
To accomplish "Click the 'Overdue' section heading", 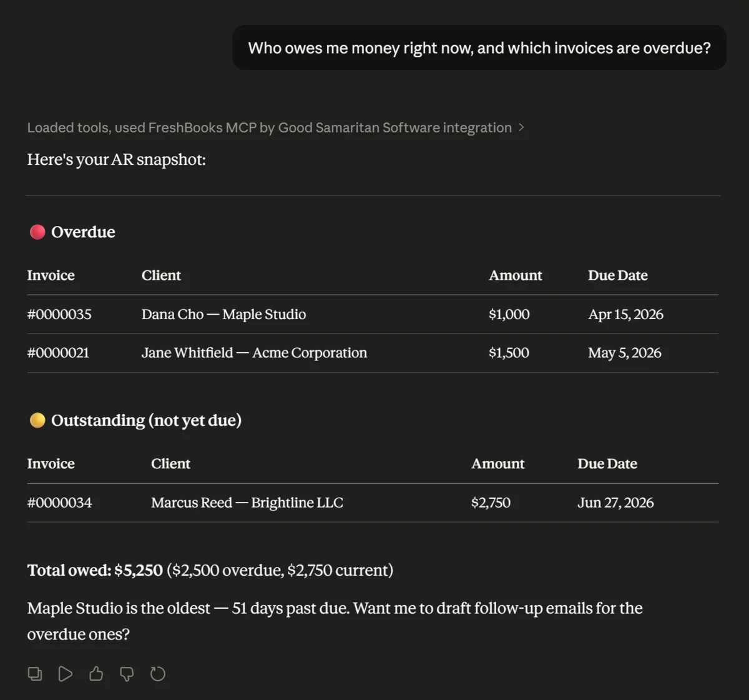I will click(83, 232).
